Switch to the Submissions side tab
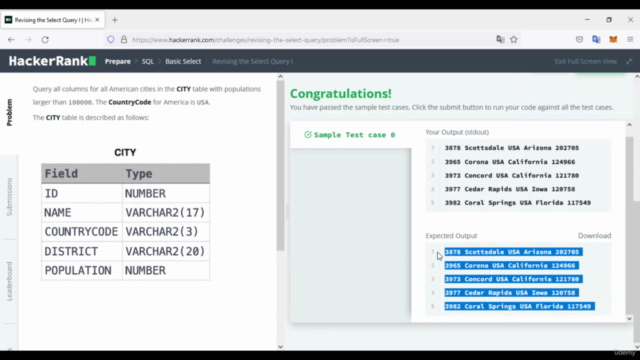Viewport: 640px width, 360px height. point(9,197)
